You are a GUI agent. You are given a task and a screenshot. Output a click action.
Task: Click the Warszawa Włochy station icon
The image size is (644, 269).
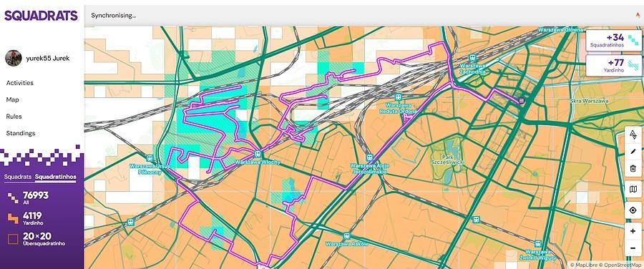point(258,154)
